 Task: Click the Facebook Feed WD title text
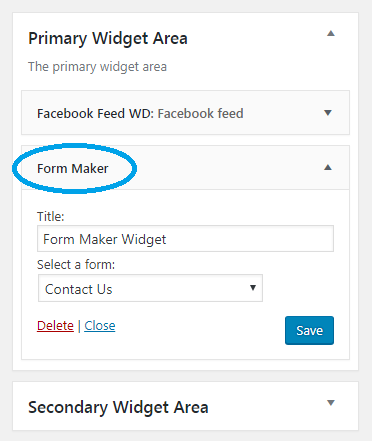(95, 114)
